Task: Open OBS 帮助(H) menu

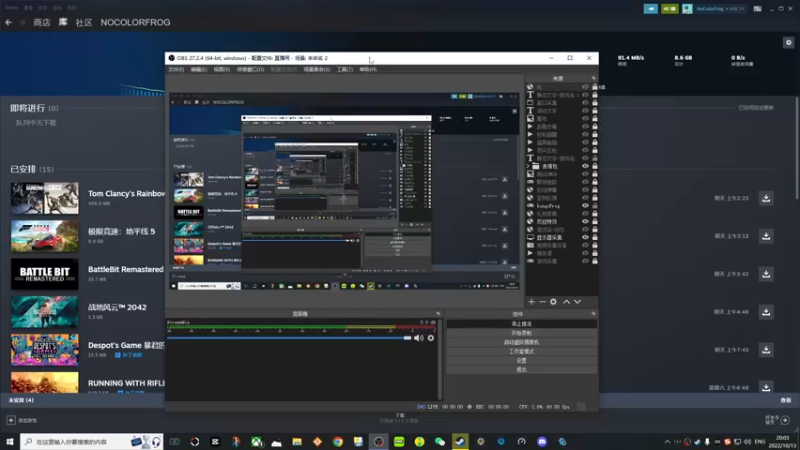Action: click(368, 69)
